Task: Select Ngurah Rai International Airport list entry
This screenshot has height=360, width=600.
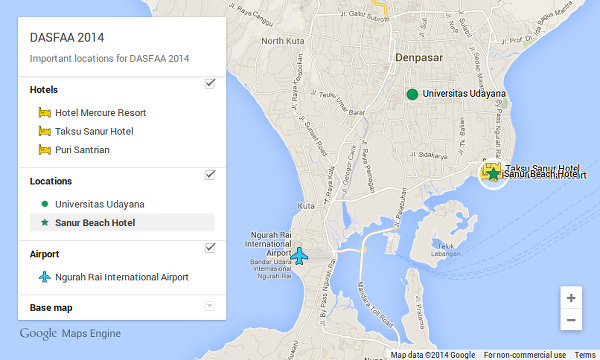Action: (x=122, y=277)
